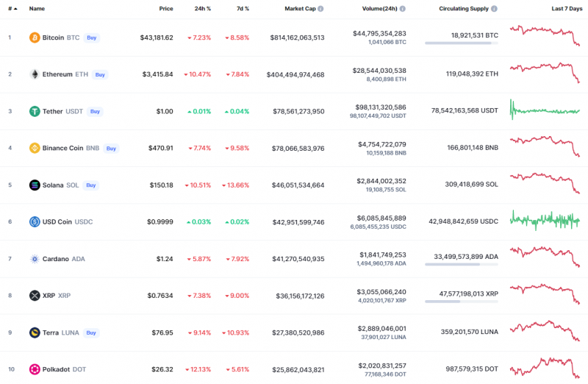Open the Ethereum name link
Image resolution: width=588 pixels, height=384 pixels.
pyautogui.click(x=57, y=74)
